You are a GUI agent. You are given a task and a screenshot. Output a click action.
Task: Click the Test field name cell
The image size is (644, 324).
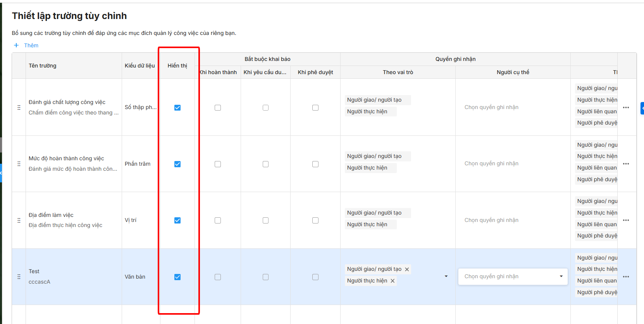34,271
